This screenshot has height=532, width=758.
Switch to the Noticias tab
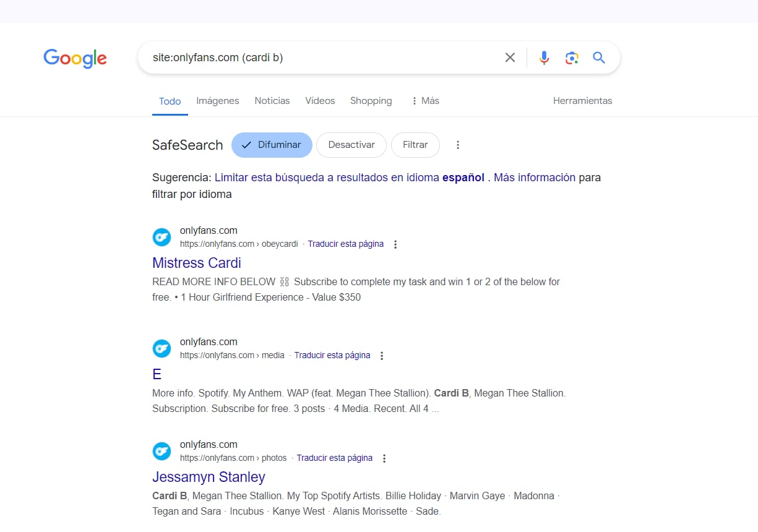click(272, 101)
